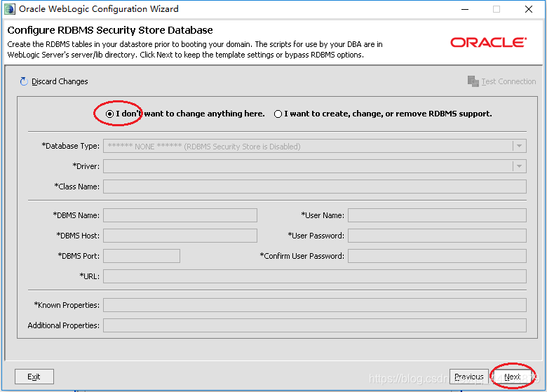547x392 pixels.
Task: Click the WebLogic wizard title bar icon
Action: pos(10,9)
